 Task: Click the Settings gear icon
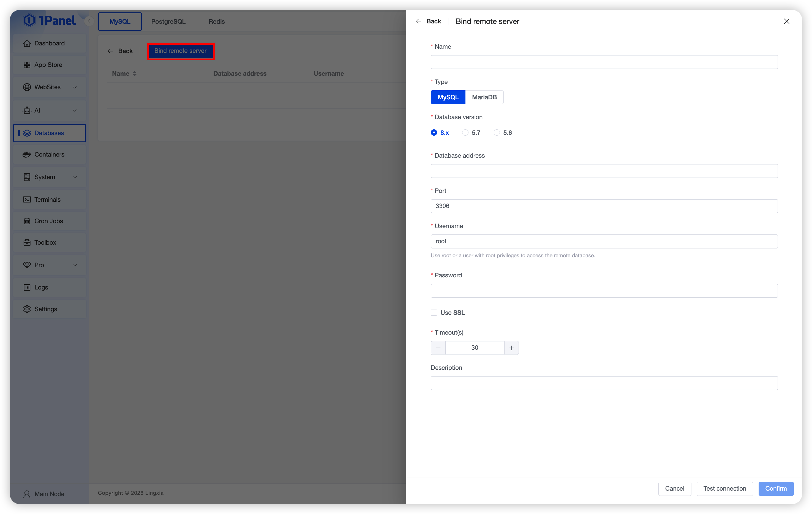pos(27,309)
